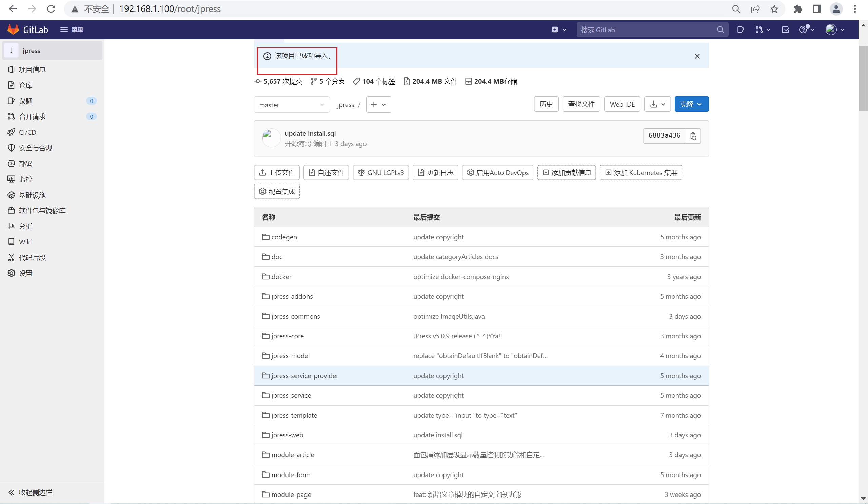Open 自述文件 readme button
868x504 pixels.
pyautogui.click(x=326, y=172)
